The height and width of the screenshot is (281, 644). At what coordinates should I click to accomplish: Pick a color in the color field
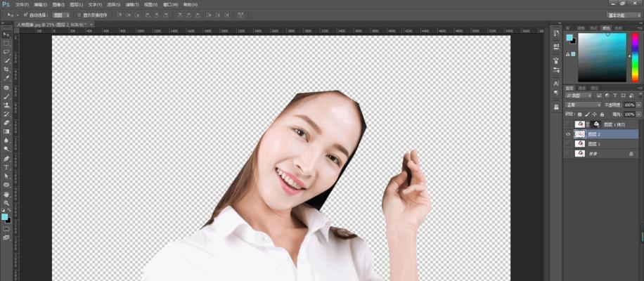(x=602, y=58)
